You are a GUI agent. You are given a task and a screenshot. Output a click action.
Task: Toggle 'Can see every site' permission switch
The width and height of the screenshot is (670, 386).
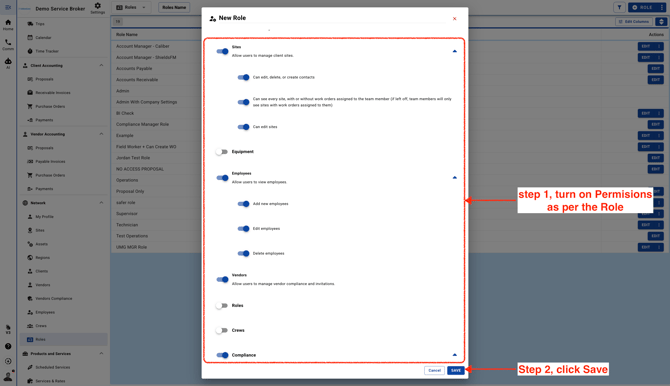243,102
